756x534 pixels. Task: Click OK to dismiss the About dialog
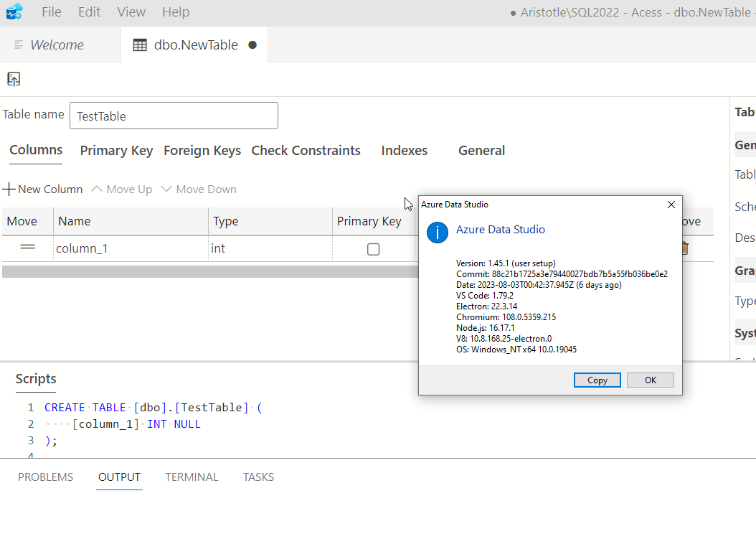tap(650, 380)
